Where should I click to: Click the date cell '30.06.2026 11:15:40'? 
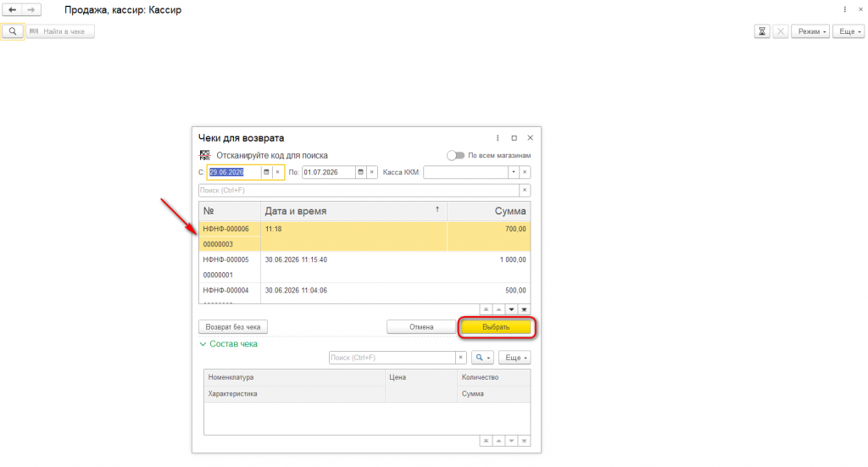pos(296,259)
